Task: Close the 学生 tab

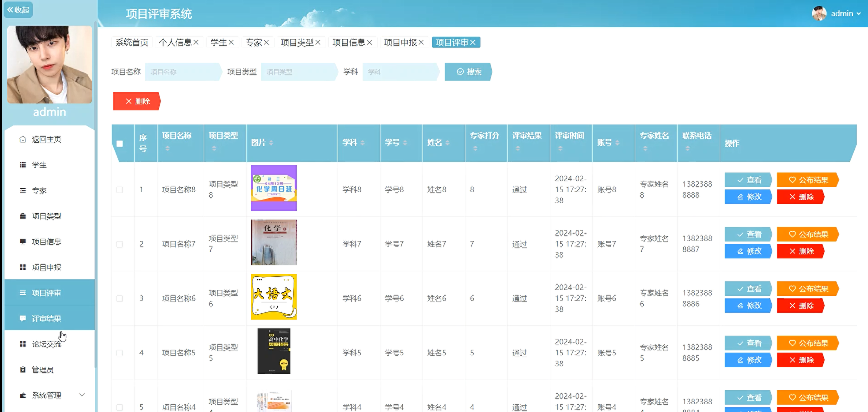Action: 231,43
